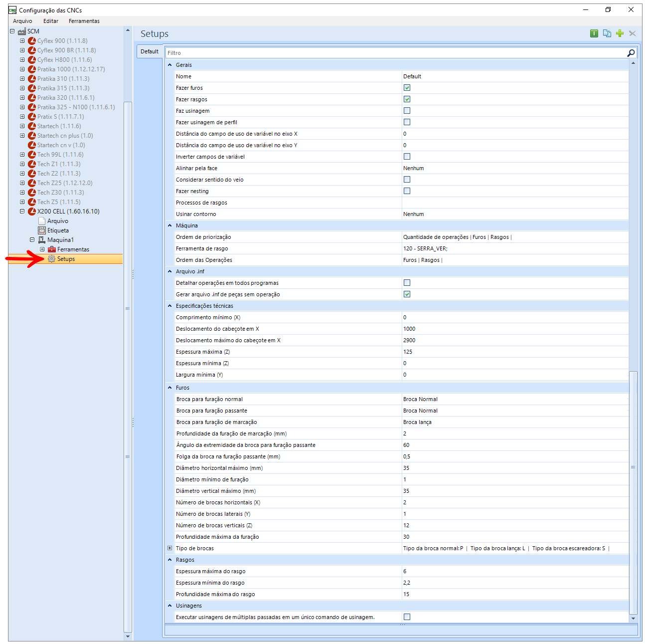Check Considerar sentido do veio

[x=407, y=180]
